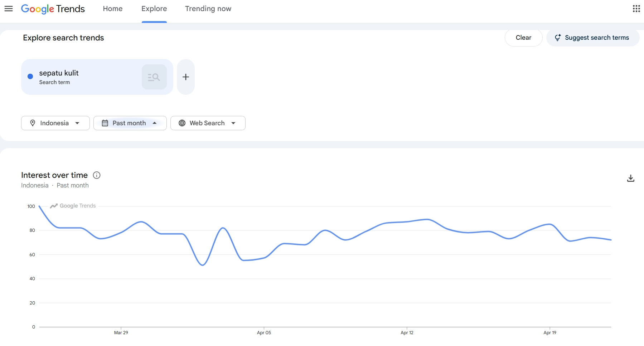
Task: Click the info icon next to Interest over time
Action: (96, 175)
